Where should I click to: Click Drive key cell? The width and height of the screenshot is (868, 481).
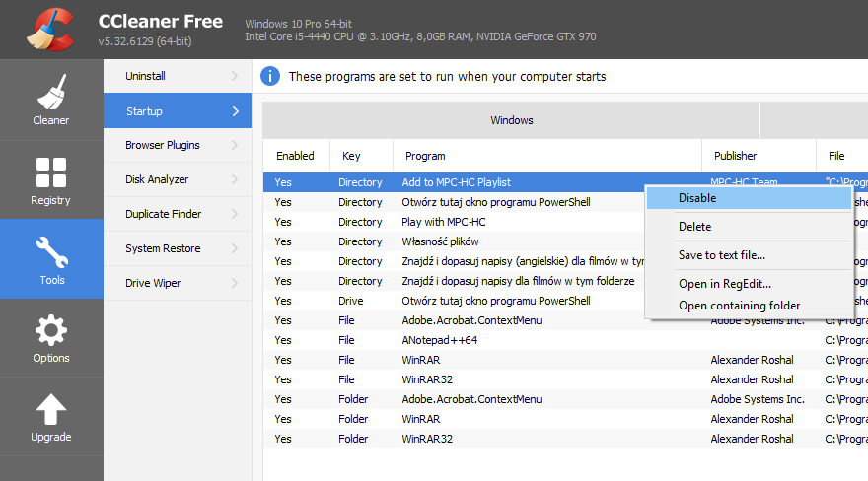point(351,301)
